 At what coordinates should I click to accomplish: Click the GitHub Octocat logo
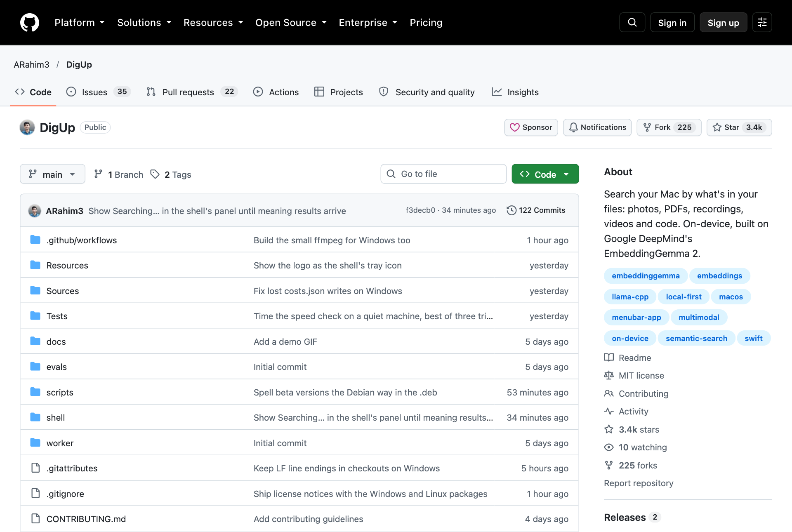click(x=30, y=22)
